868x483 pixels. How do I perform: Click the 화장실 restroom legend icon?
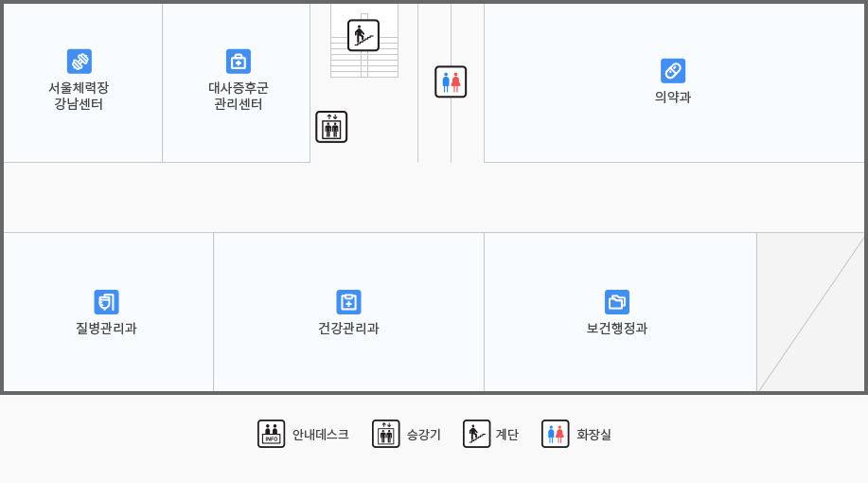pos(556,434)
